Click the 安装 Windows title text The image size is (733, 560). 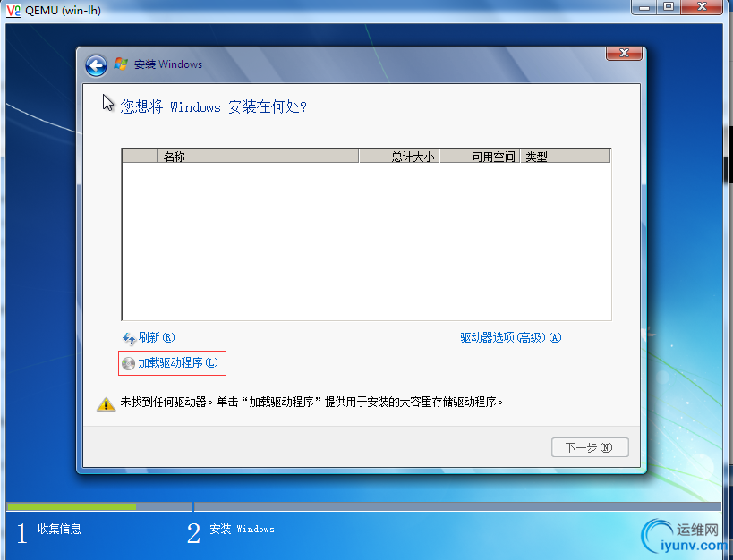point(168,64)
